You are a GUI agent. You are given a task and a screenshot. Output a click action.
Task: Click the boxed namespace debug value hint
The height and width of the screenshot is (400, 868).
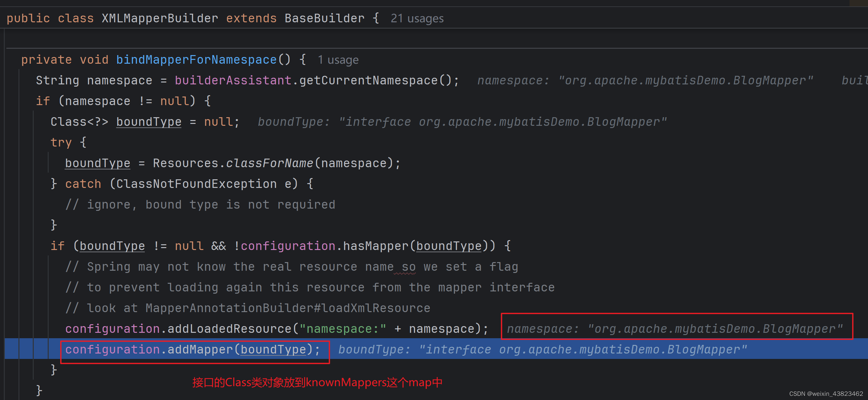click(x=675, y=328)
